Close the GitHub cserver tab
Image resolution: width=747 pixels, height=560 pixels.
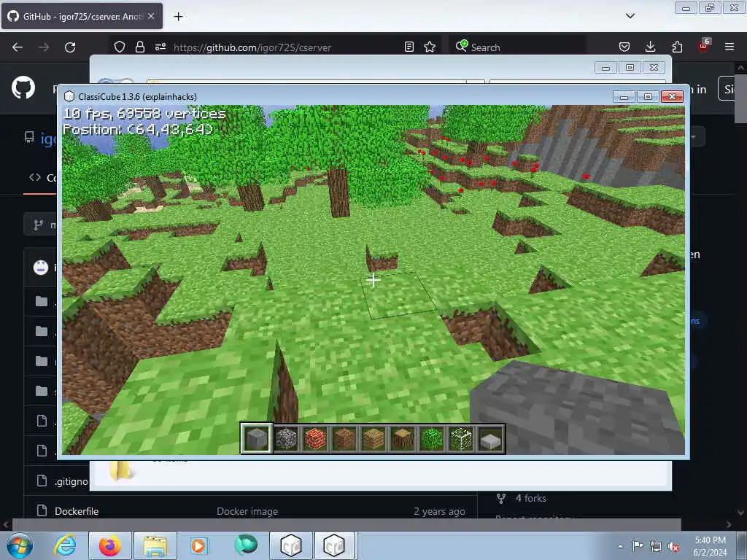tap(151, 16)
